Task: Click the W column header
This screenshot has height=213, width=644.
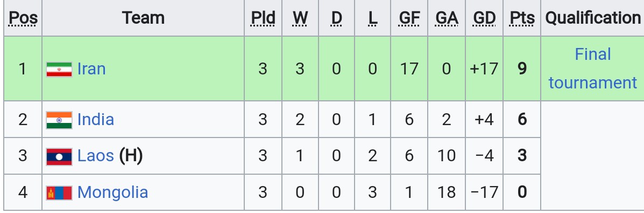Action: [300, 18]
